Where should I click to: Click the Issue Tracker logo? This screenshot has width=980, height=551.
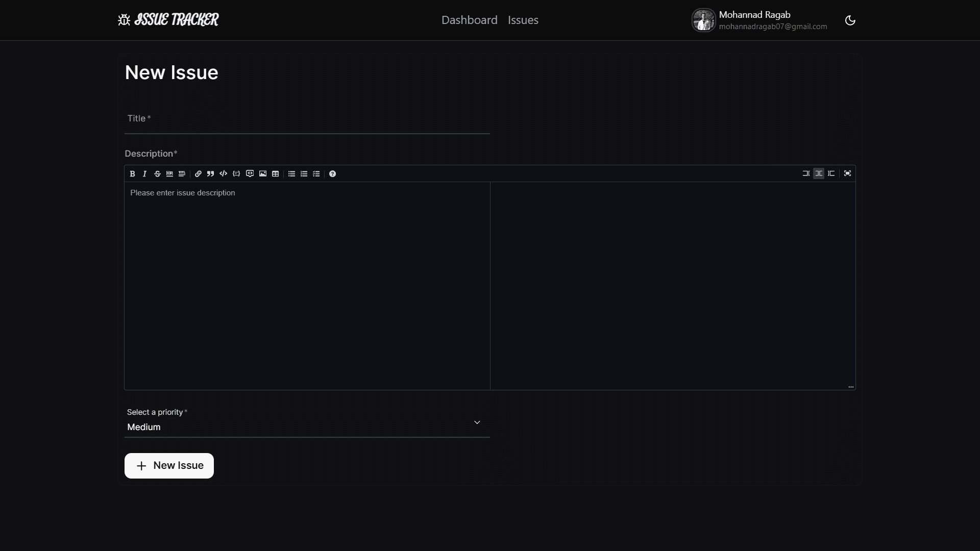168,20
